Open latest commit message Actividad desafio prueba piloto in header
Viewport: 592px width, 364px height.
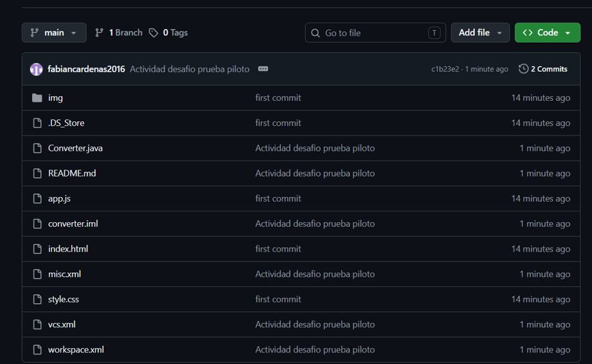pos(190,69)
